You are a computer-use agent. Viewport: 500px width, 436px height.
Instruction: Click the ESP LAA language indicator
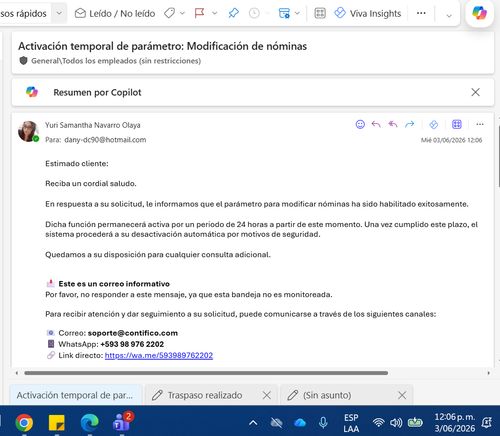pyautogui.click(x=351, y=423)
